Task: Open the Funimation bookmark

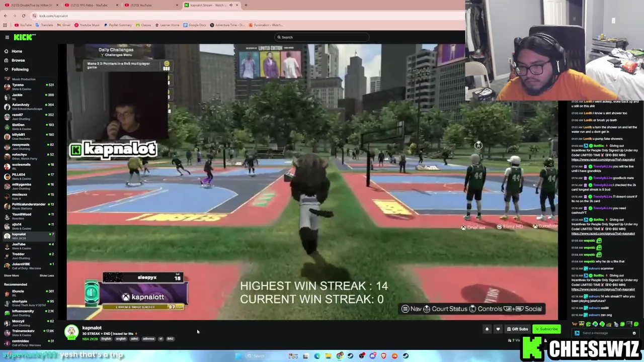Action: 266,25
